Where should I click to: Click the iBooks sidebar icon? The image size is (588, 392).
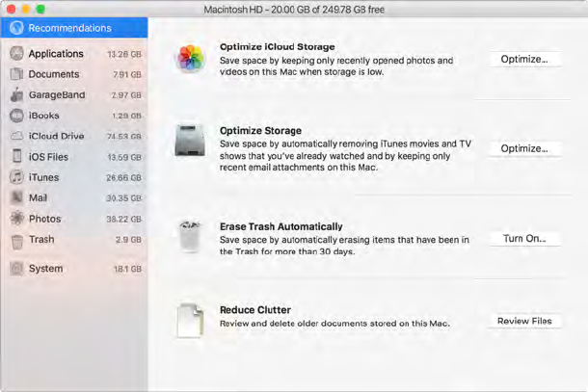click(16, 116)
